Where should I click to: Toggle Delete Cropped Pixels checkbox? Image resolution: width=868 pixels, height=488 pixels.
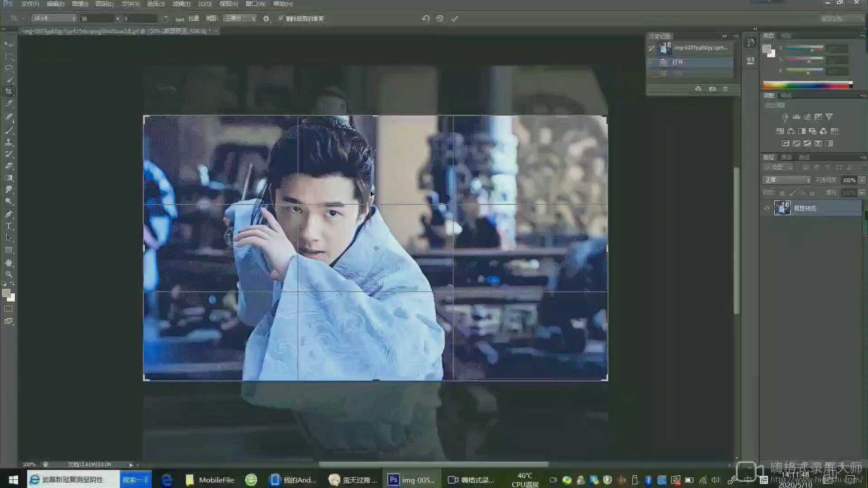[x=281, y=19]
